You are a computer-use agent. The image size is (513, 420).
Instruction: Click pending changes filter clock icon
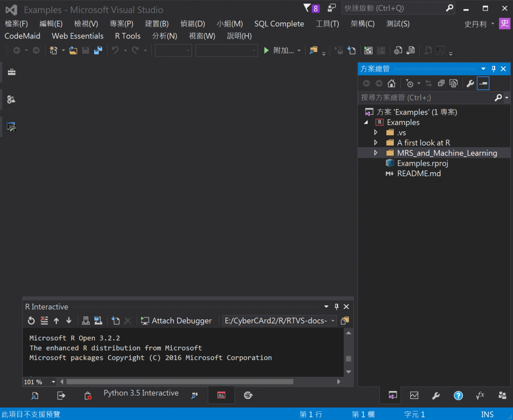[409, 83]
